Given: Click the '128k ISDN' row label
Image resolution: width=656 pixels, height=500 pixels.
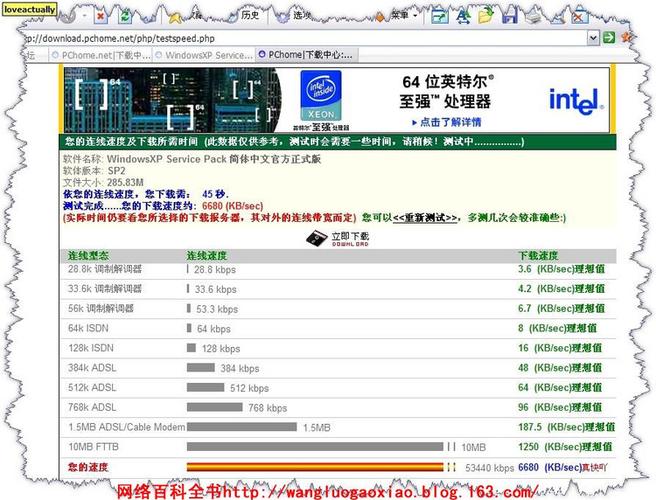Looking at the screenshot, I should 91,348.
